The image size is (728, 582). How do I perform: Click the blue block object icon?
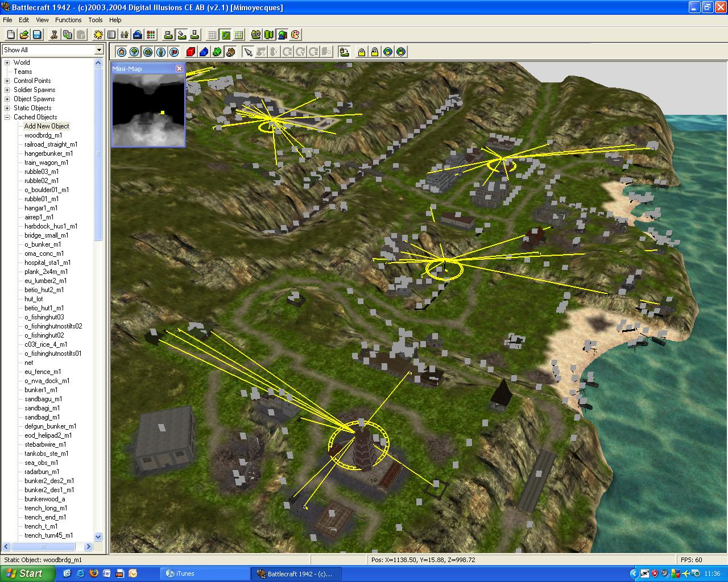[204, 52]
